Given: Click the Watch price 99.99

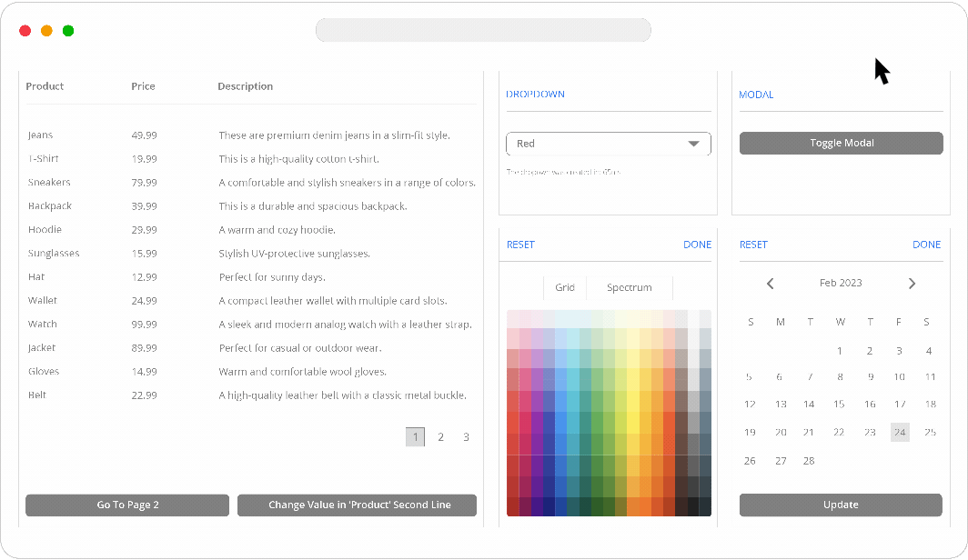Looking at the screenshot, I should tap(145, 325).
